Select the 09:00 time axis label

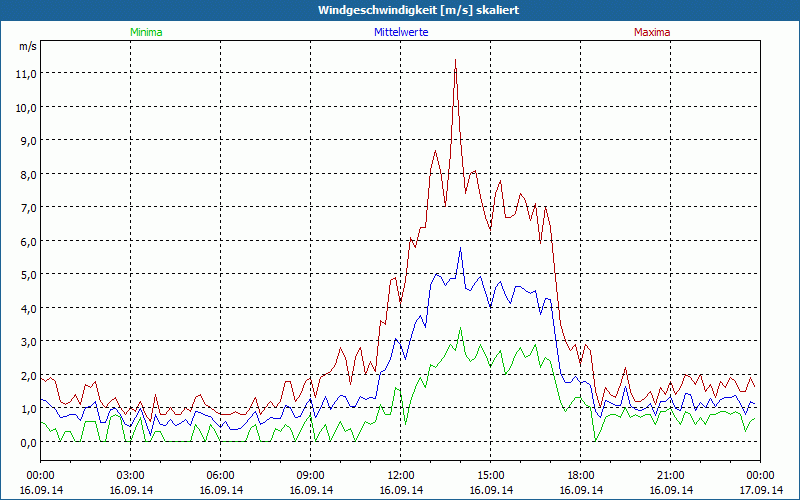(x=311, y=475)
